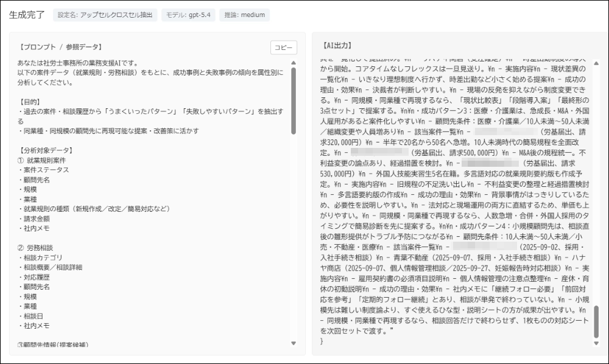Viewport: 609px width, 364px height.
Task: Click the ・請求金額 line
Action: 33,219
